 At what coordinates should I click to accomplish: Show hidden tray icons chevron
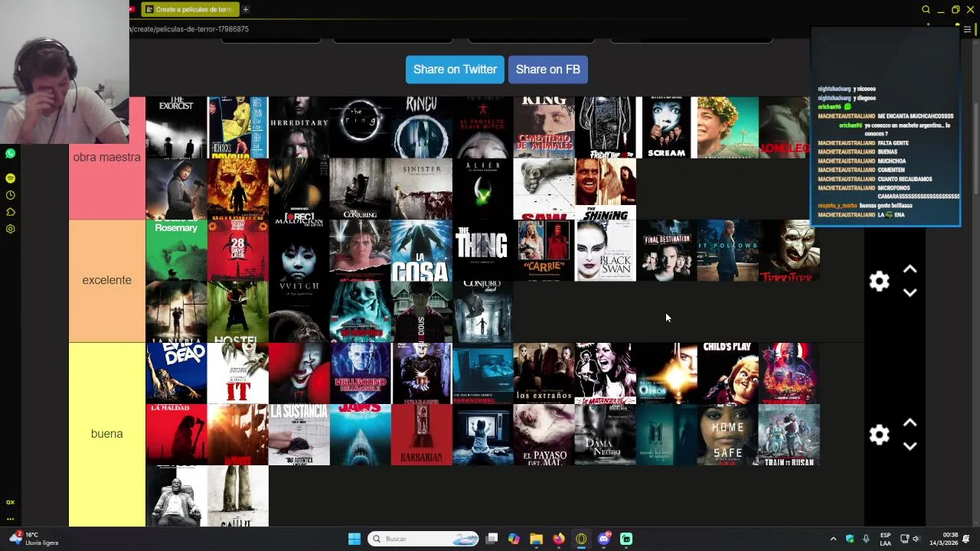pyautogui.click(x=833, y=539)
